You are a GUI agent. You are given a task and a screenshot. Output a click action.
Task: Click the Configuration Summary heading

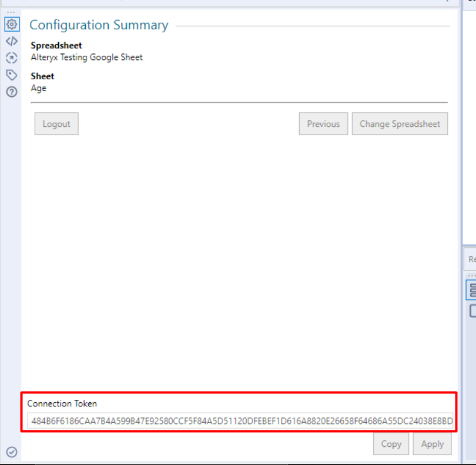pos(98,25)
